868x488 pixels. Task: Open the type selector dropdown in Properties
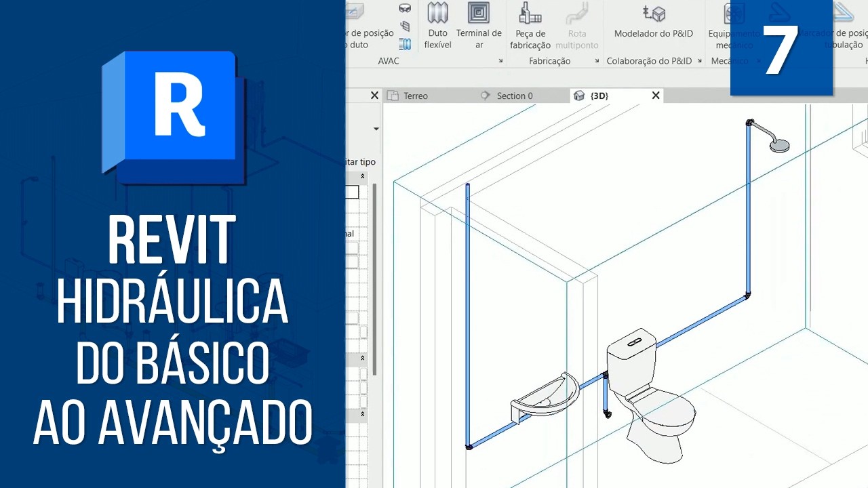tap(376, 129)
